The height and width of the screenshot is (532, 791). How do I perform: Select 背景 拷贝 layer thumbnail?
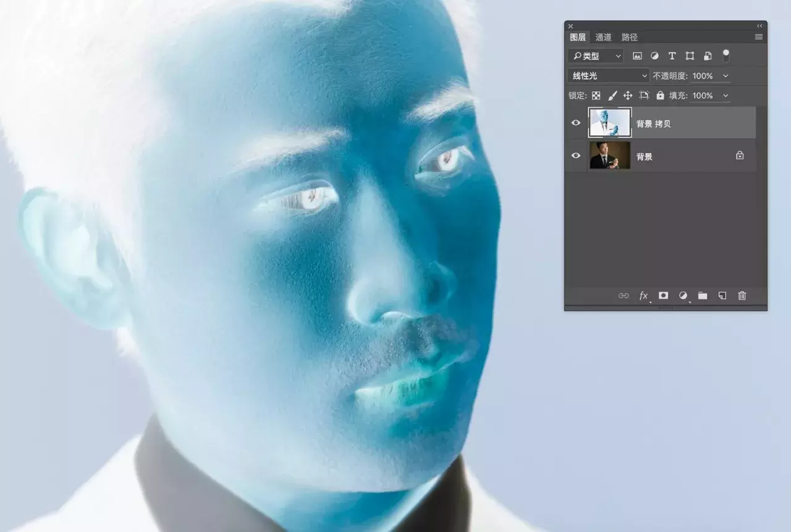(610, 123)
